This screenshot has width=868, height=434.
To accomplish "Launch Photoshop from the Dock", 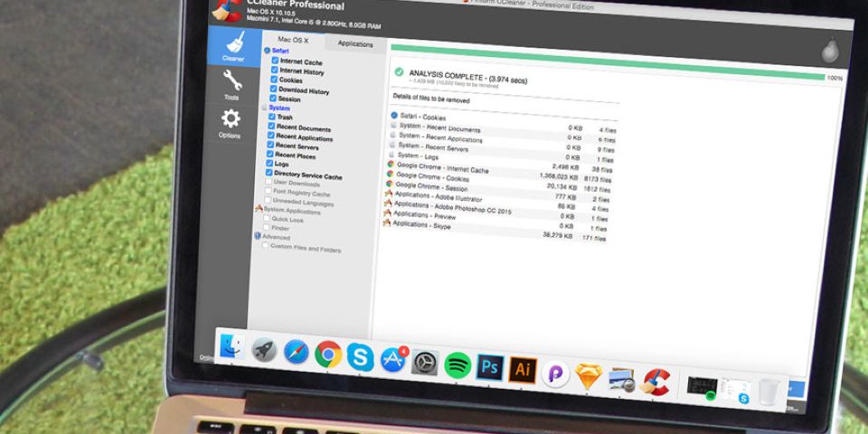I will point(490,368).
